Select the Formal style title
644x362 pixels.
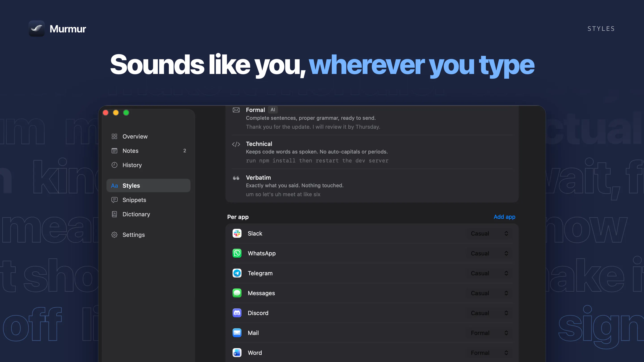coord(255,110)
